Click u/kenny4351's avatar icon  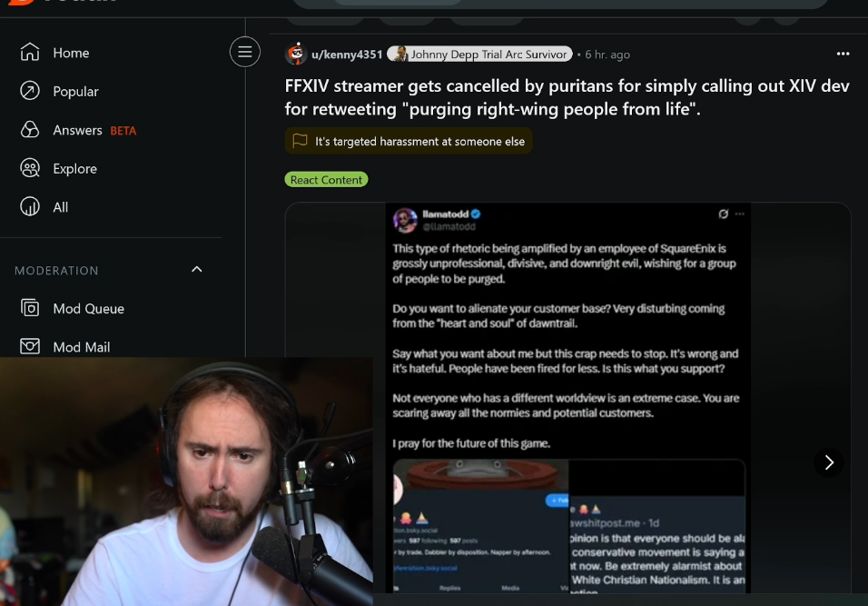[296, 54]
